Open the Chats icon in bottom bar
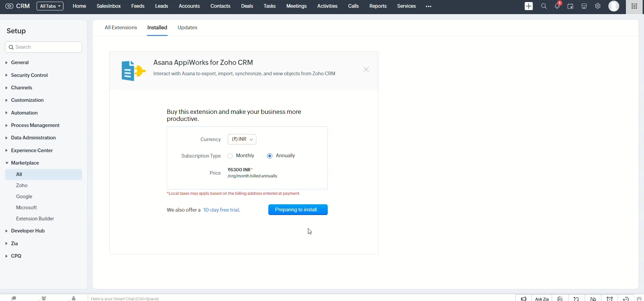The height and width of the screenshot is (301, 644). 14,298
